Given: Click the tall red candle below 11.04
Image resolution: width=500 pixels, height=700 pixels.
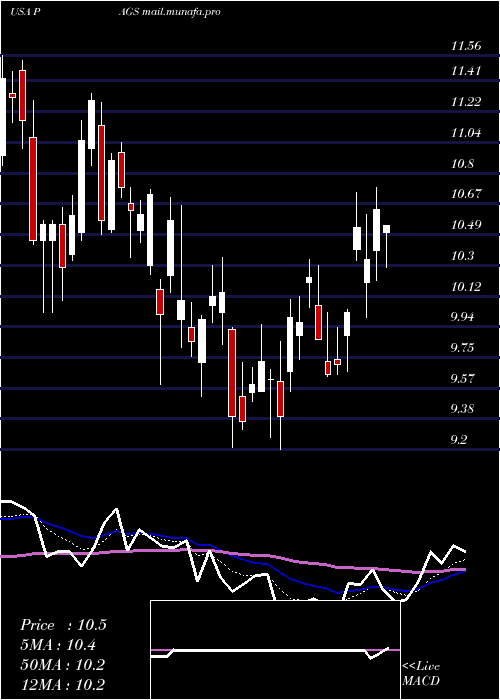Looking at the screenshot, I should 33,189.
